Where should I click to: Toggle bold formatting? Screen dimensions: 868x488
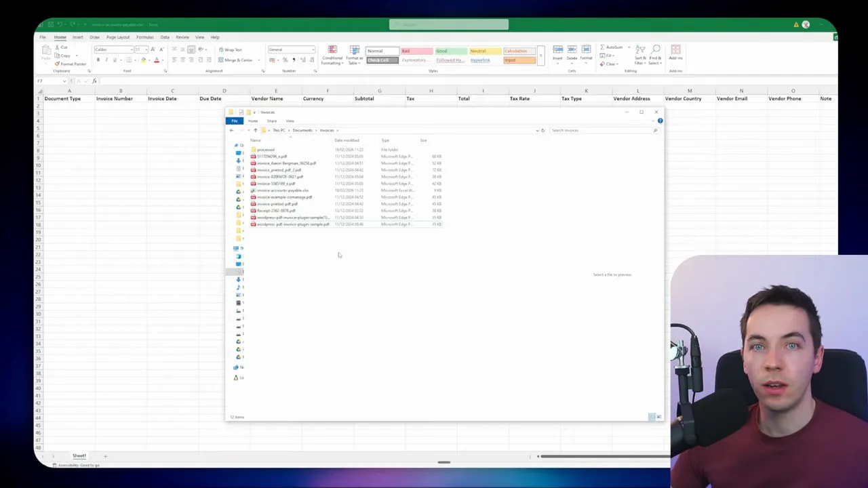click(98, 60)
